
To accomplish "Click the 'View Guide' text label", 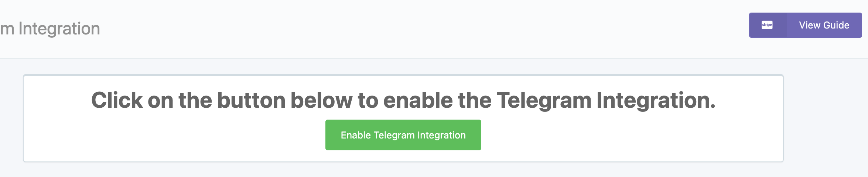I will pyautogui.click(x=824, y=25).
